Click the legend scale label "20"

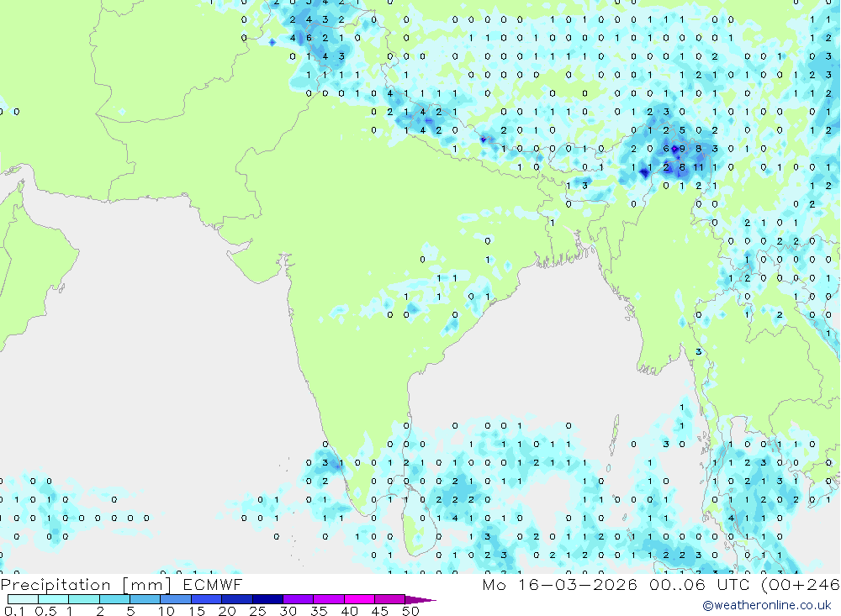(227, 611)
